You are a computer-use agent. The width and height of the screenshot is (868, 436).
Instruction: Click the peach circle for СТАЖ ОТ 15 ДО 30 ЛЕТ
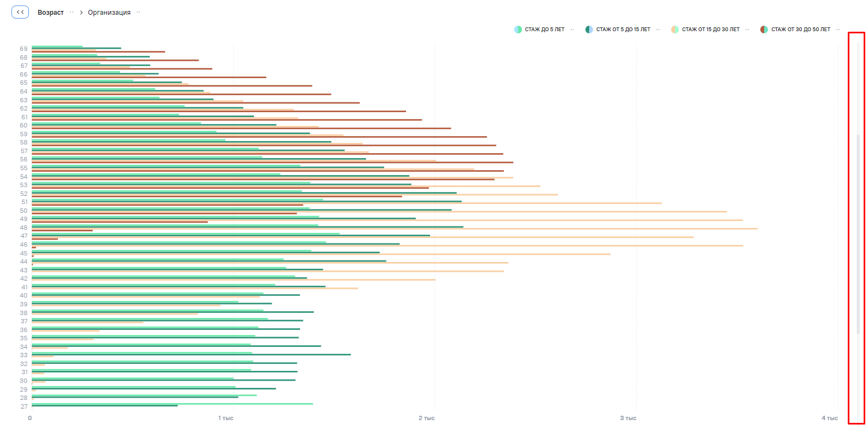675,30
